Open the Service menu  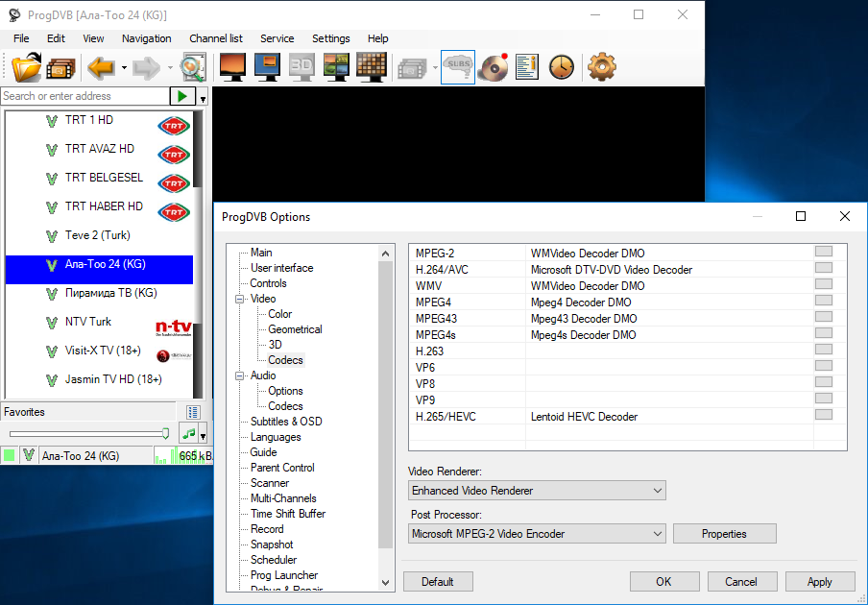tap(277, 38)
